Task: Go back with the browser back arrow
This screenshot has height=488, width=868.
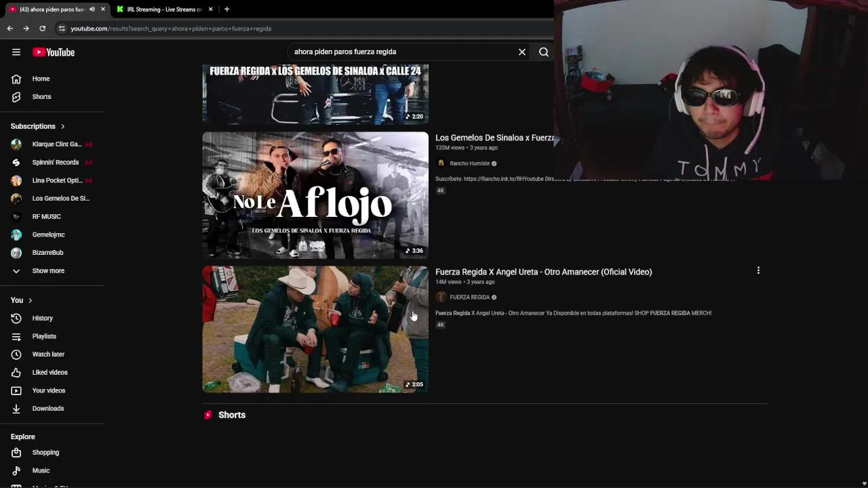Action: (x=9, y=28)
